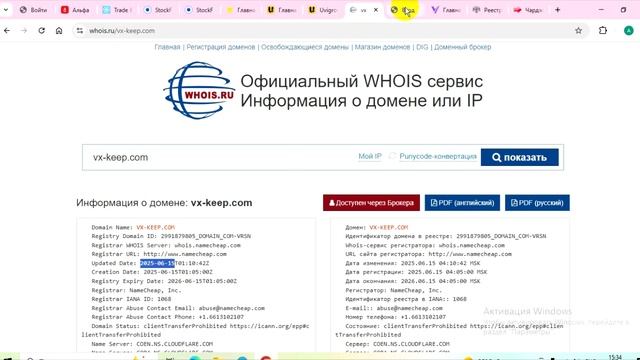This screenshot has width=640, height=360.
Task: Click Registrar: NameCheap, Inc. line
Action: coord(136,290)
